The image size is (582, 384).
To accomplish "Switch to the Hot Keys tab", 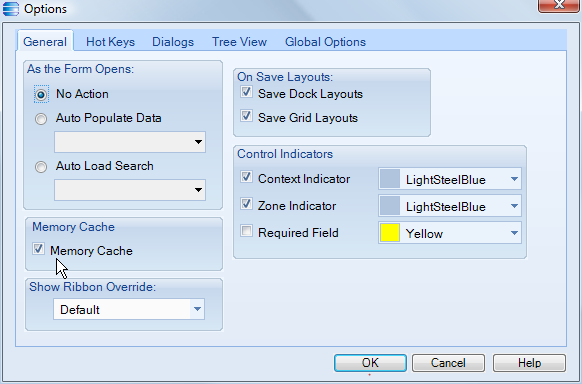I will 110,42.
